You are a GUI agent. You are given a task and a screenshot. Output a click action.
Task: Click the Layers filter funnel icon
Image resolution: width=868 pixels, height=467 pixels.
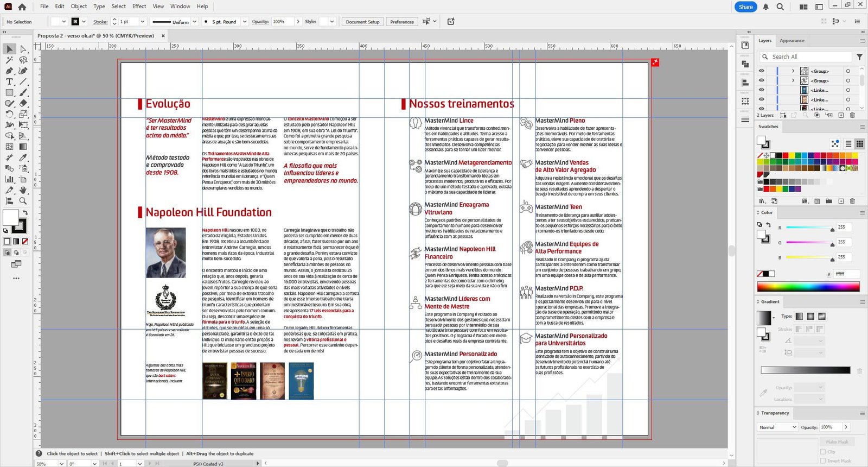[x=859, y=56]
